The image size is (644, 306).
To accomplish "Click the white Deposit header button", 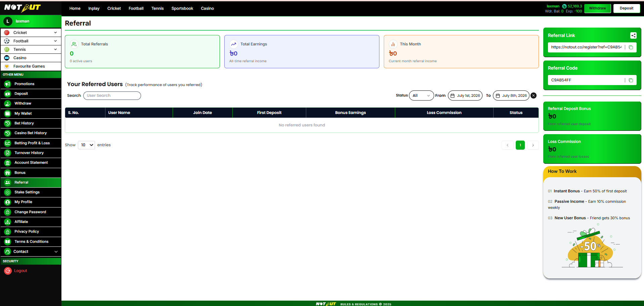I will tap(627, 8).
